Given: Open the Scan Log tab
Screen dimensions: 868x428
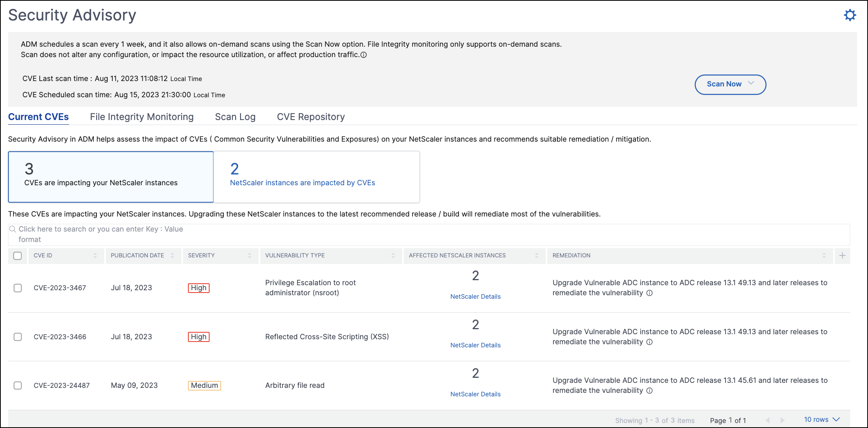Looking at the screenshot, I should (235, 117).
